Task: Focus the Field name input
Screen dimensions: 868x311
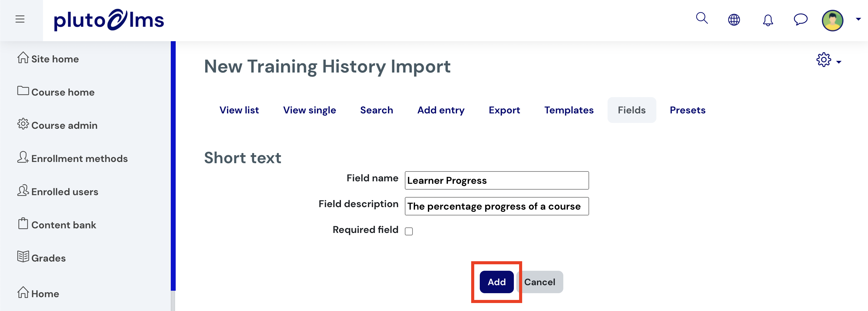Action: pos(497,180)
